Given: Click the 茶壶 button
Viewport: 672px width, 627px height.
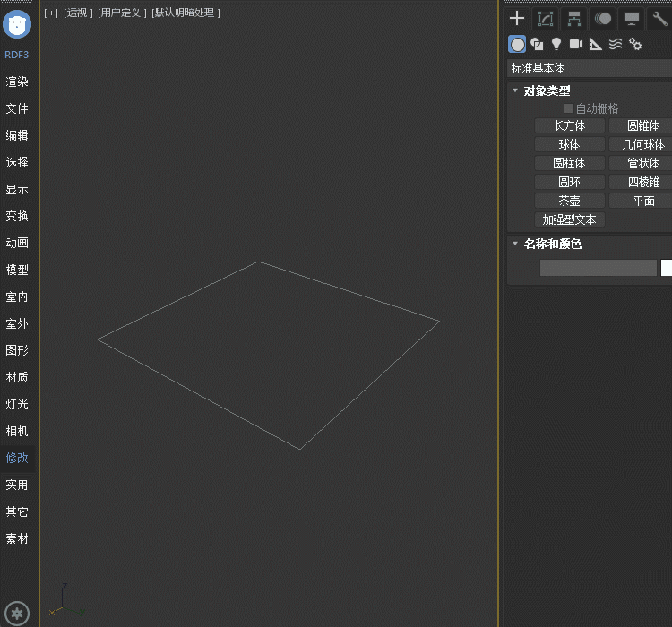Looking at the screenshot, I should click(569, 202).
